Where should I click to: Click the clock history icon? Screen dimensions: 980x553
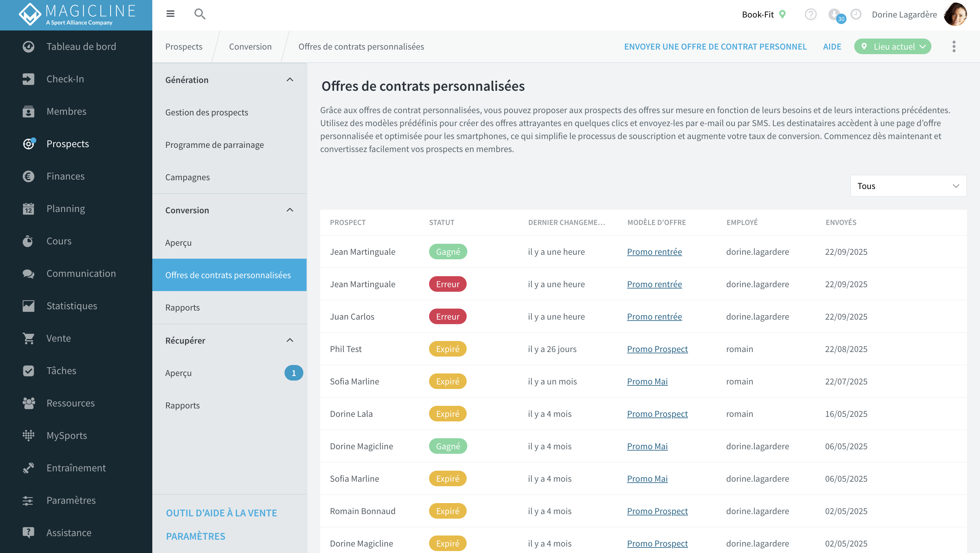click(x=856, y=15)
